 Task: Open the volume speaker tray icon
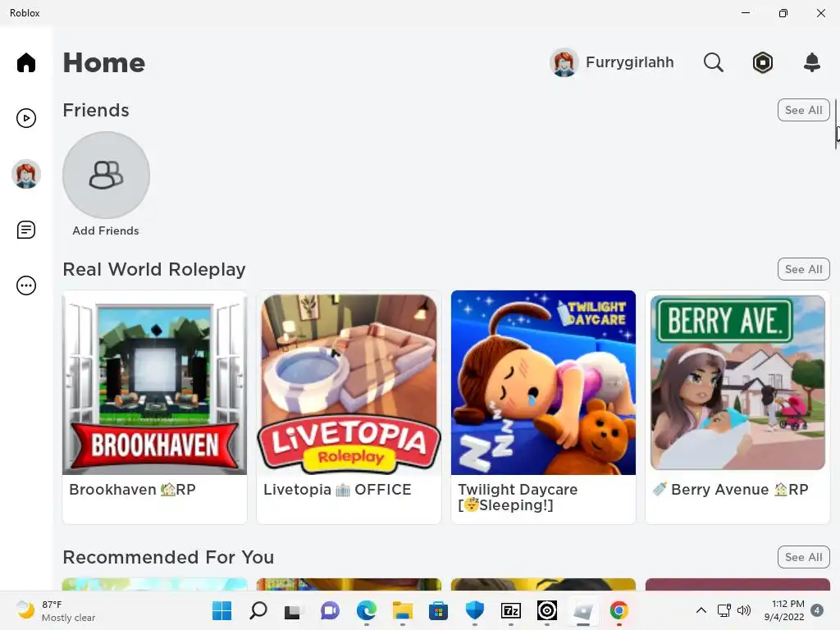pyautogui.click(x=744, y=610)
